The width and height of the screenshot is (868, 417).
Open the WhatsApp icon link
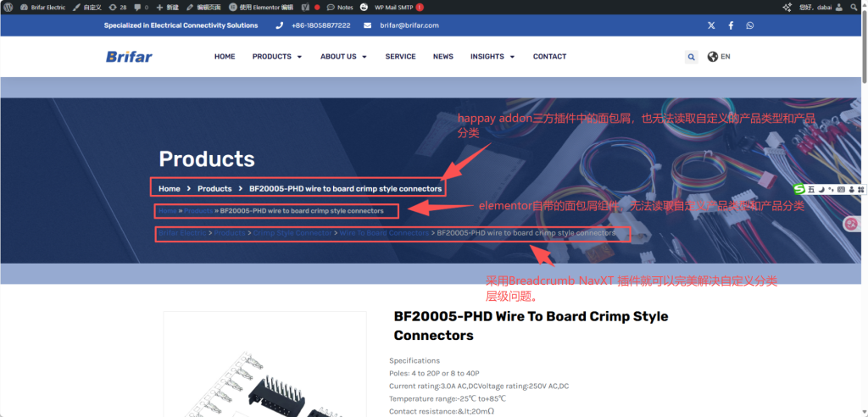point(750,25)
